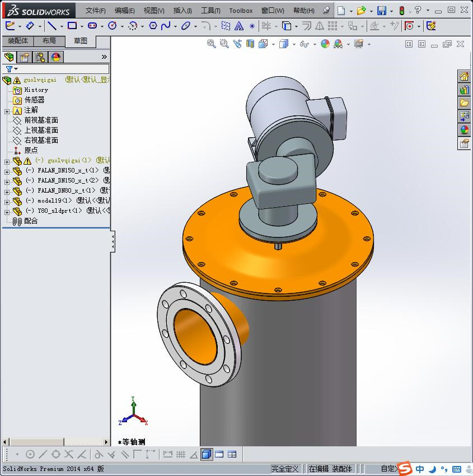Expand the FALAN_DN80_x_t<1> component node

(x=7, y=192)
